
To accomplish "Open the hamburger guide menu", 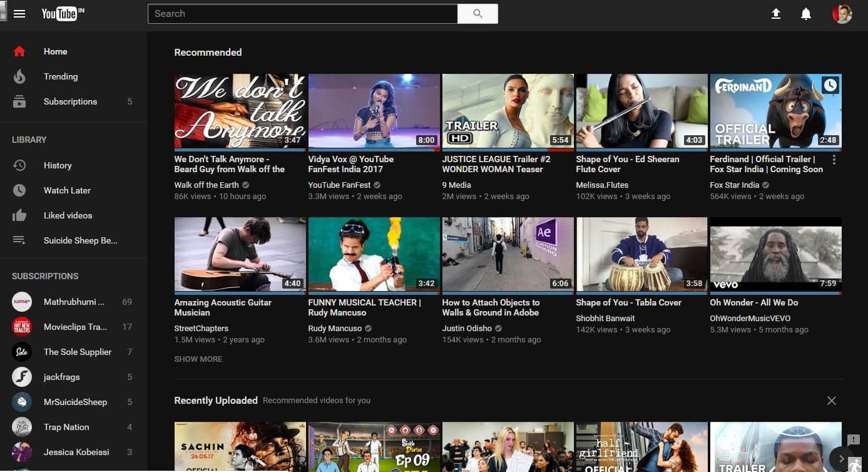I will [19, 14].
